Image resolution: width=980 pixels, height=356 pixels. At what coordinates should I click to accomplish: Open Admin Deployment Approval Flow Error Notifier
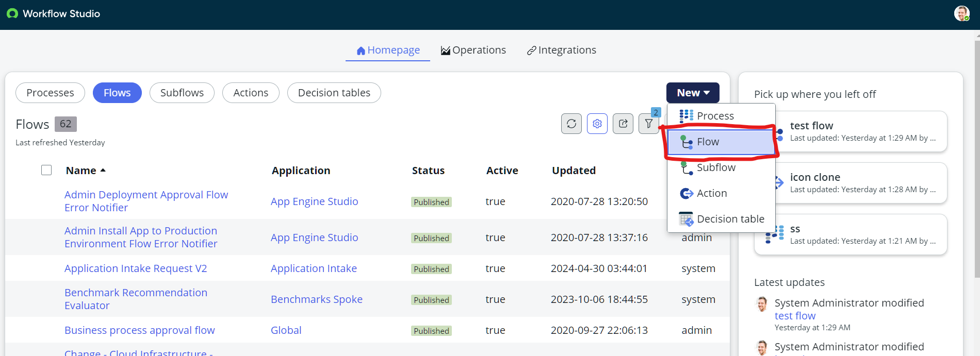point(146,201)
